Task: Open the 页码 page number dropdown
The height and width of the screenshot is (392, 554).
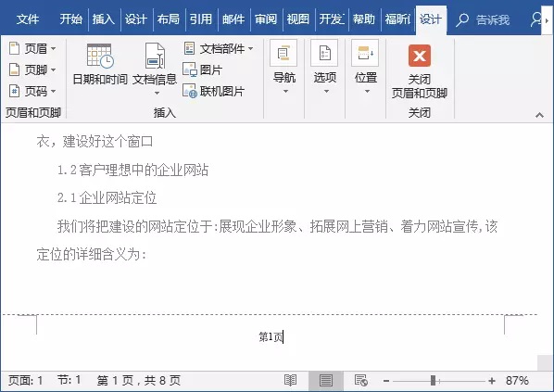Action: [32, 91]
